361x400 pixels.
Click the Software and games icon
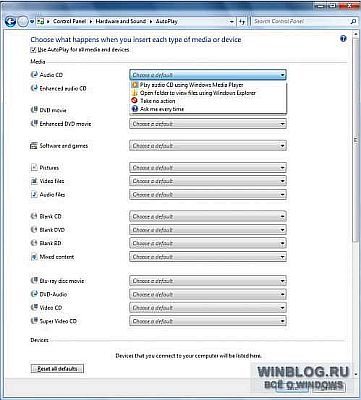(34, 146)
